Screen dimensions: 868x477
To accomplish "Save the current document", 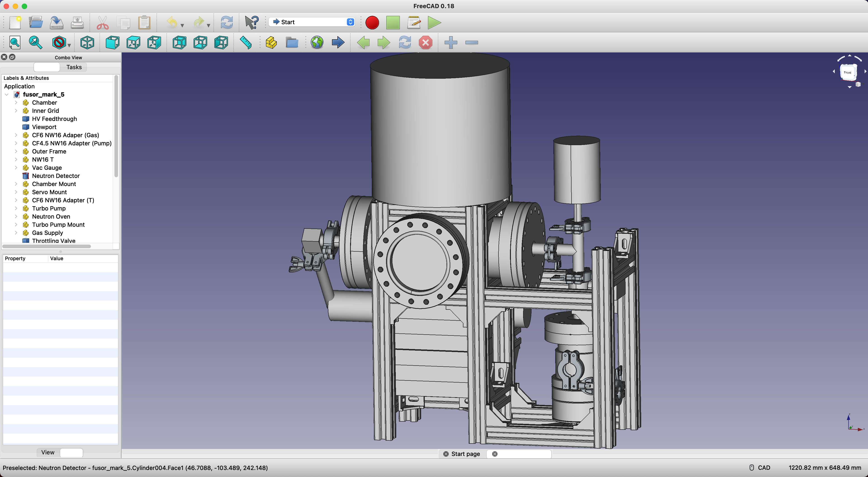I will click(x=57, y=23).
